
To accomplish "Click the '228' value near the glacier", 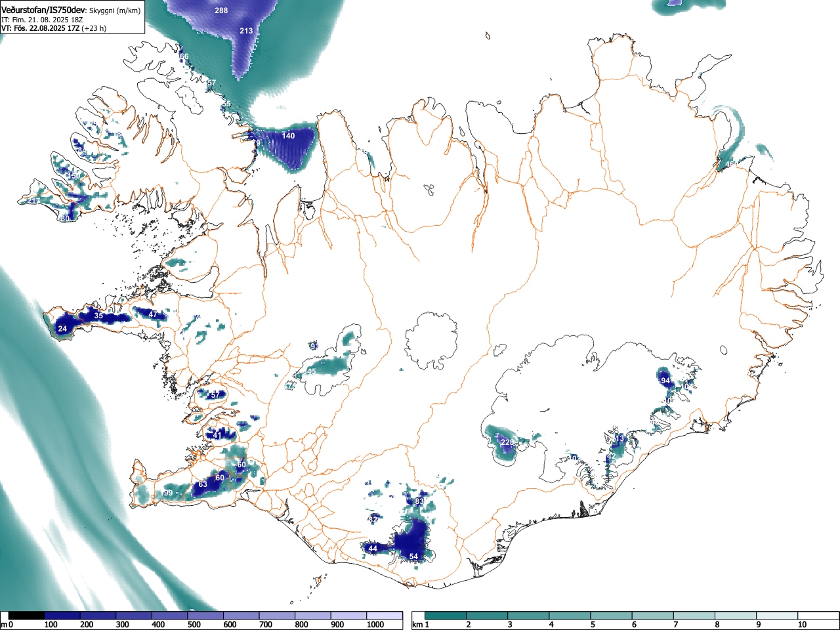I will tap(507, 442).
